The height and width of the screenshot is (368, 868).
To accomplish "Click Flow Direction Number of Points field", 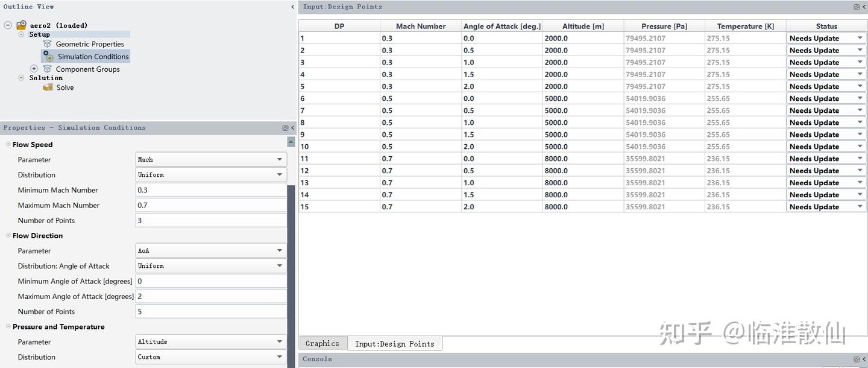I will [x=211, y=311].
